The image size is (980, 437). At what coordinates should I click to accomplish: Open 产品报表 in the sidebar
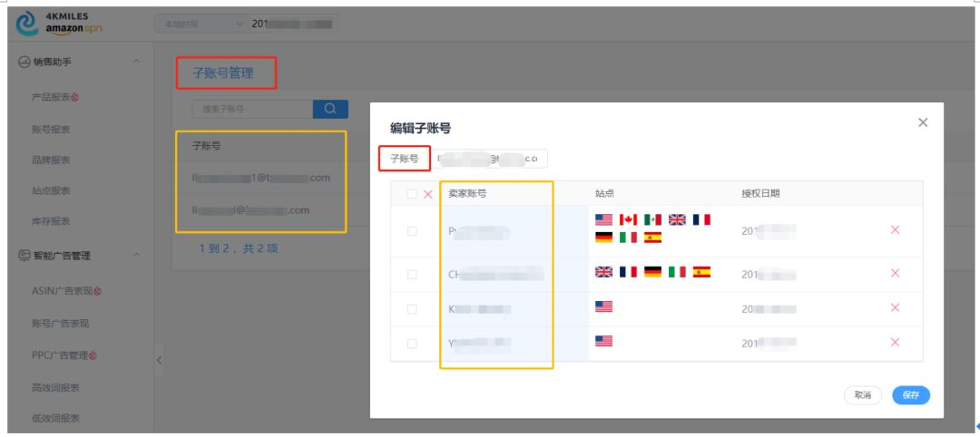click(x=55, y=97)
